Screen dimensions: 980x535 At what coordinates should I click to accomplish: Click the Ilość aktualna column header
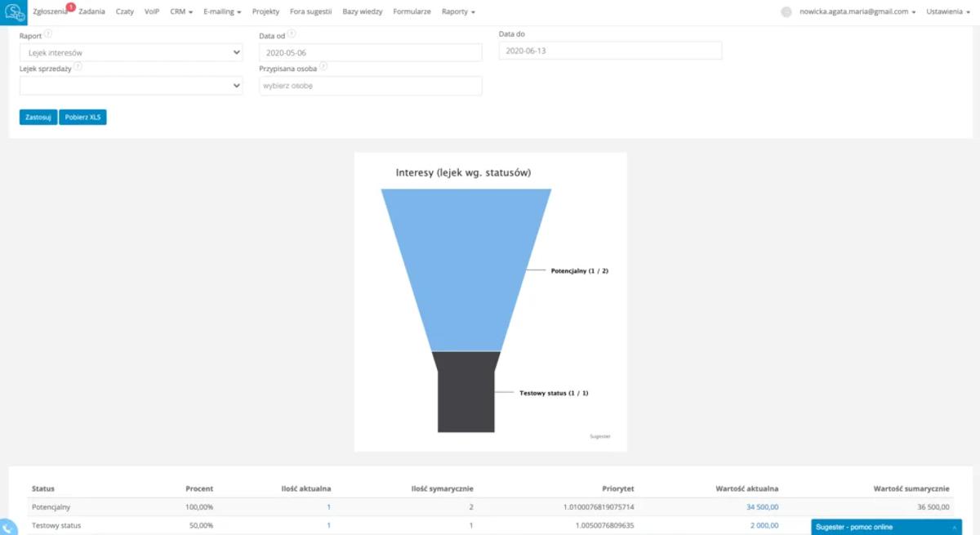click(x=305, y=488)
